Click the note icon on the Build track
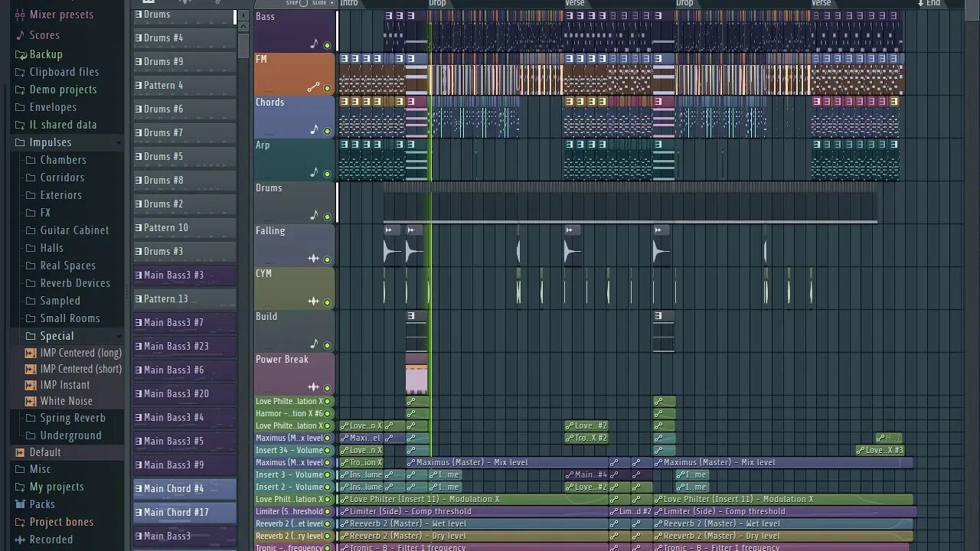 314,344
